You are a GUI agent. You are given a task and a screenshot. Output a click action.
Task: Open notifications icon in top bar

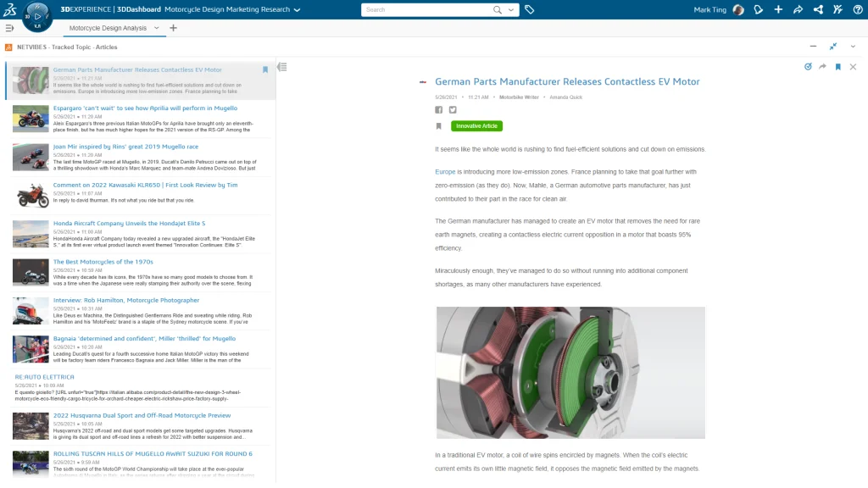[759, 9]
